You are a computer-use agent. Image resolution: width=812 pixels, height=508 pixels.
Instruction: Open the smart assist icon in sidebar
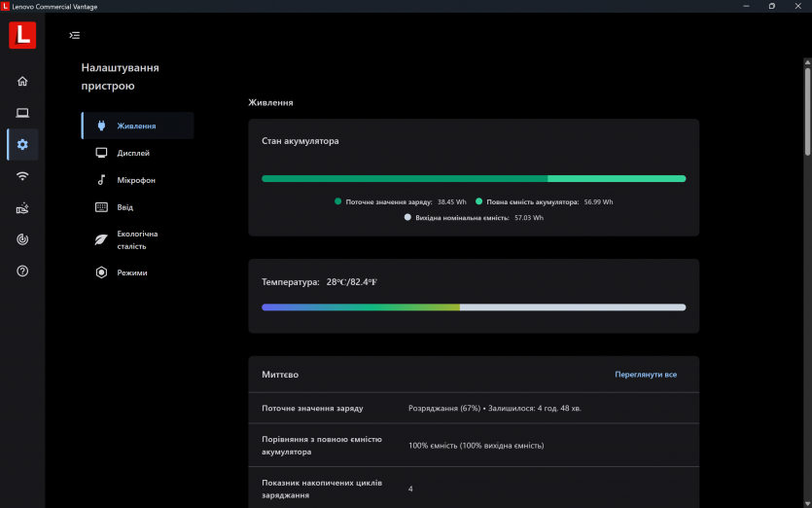click(x=22, y=208)
